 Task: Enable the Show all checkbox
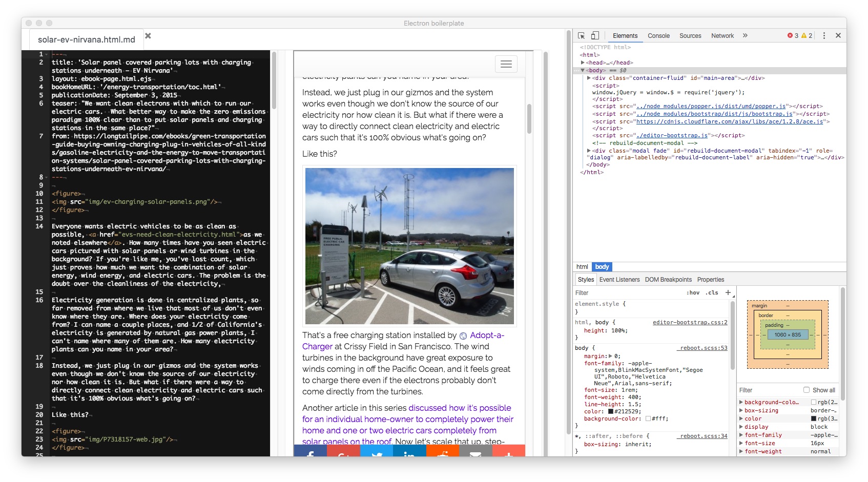(807, 390)
